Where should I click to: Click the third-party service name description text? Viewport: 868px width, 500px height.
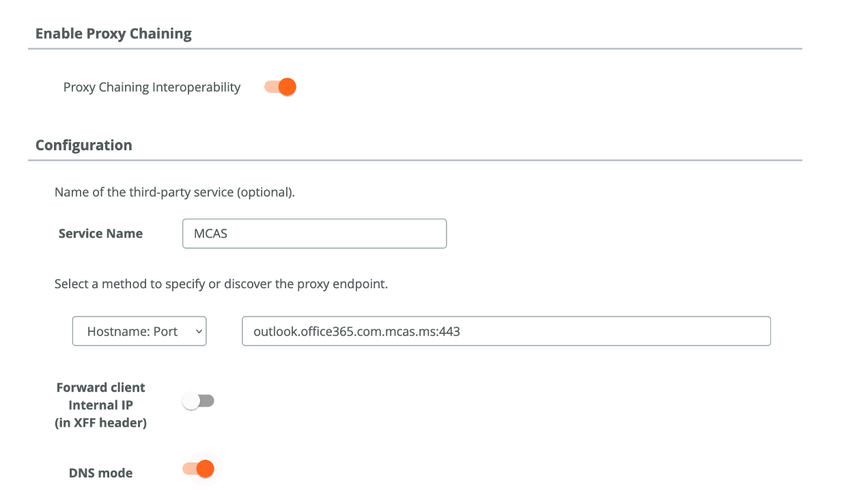click(174, 192)
